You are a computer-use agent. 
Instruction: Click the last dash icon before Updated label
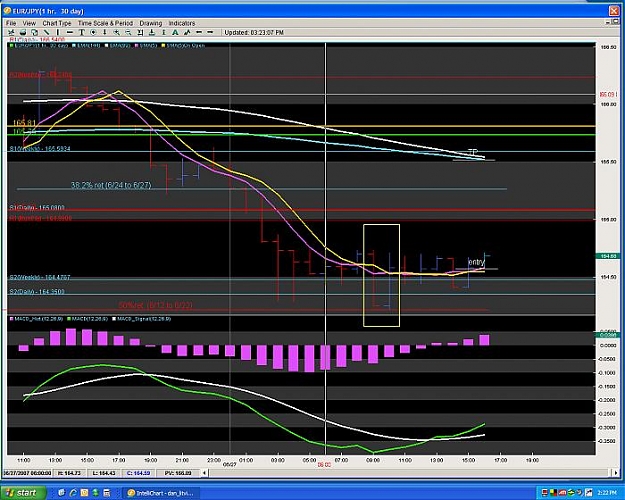(210, 32)
